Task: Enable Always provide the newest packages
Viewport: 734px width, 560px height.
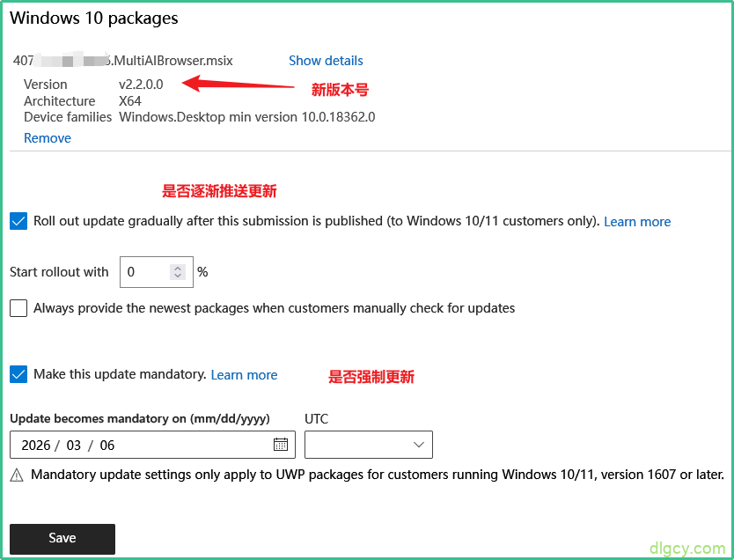Action: coord(18,308)
